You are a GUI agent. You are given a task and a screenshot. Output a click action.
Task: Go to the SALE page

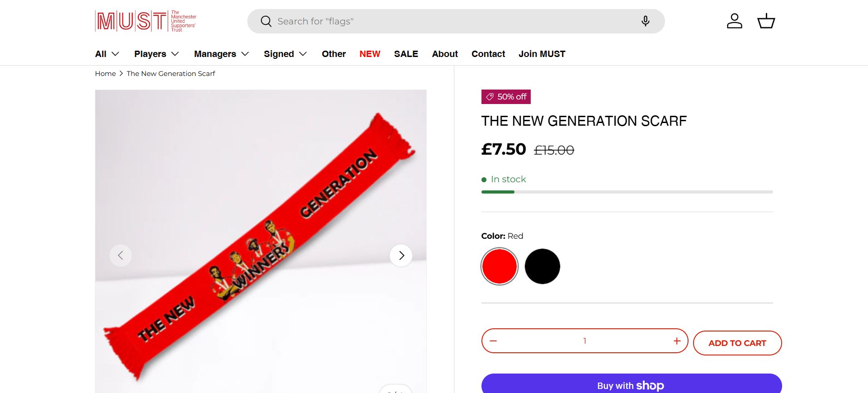click(406, 54)
